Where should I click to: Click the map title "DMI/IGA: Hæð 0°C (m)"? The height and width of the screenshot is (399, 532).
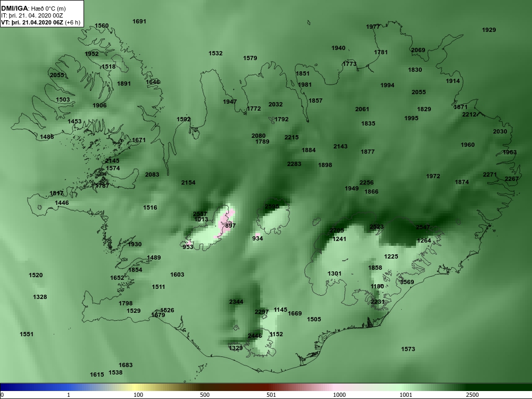[34, 9]
